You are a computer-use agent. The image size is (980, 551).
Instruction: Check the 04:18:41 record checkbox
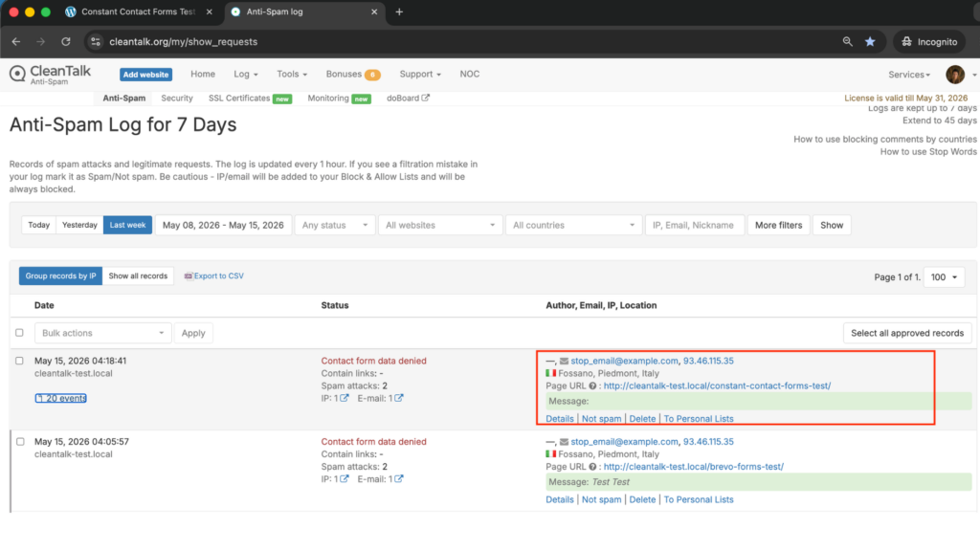[19, 361]
